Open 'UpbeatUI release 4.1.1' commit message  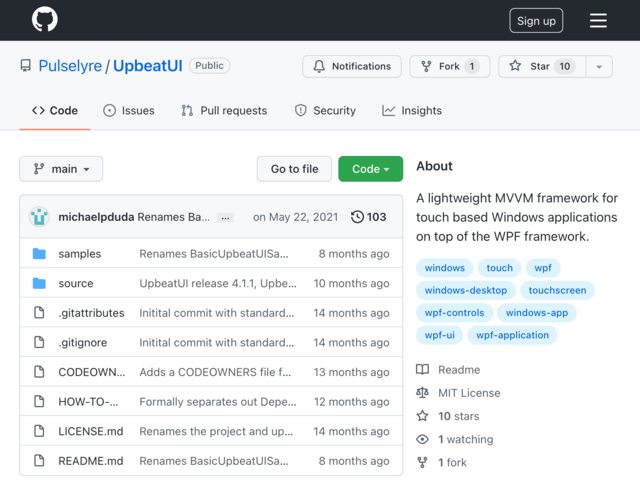click(218, 283)
